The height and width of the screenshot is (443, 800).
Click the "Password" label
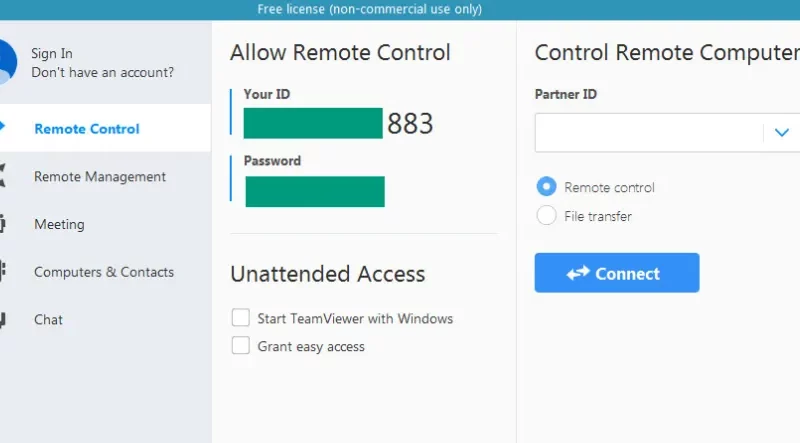point(272,161)
